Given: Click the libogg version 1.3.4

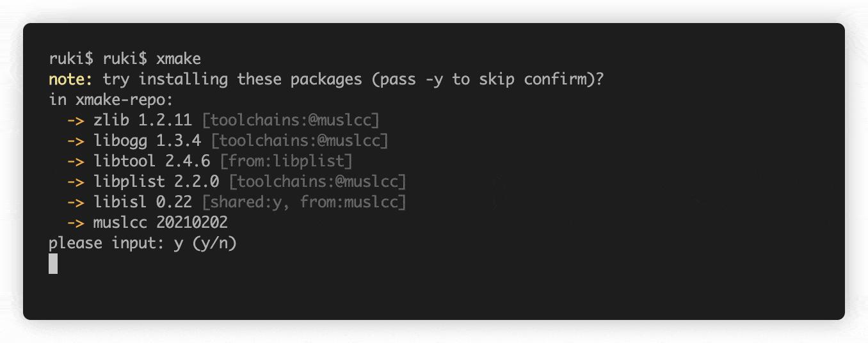Looking at the screenshot, I should coord(179,141).
